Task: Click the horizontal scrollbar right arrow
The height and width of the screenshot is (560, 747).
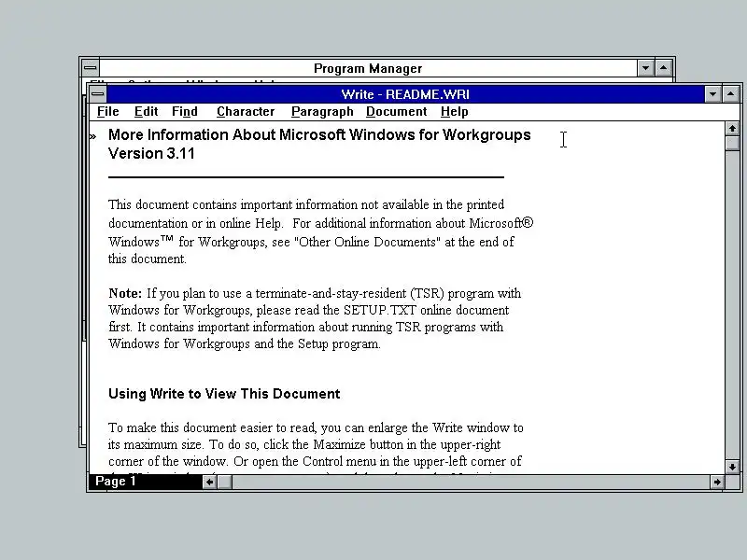Action: coord(716,482)
